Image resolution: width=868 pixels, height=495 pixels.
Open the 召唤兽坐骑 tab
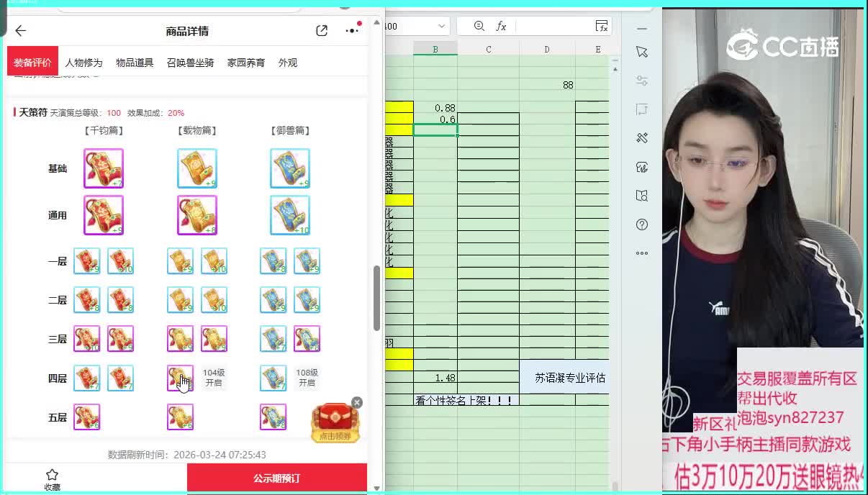pyautogui.click(x=190, y=63)
